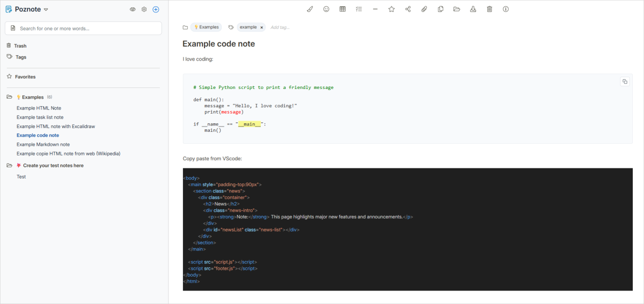Click the note info icon
Screen dimensions: 644x304
click(x=506, y=9)
